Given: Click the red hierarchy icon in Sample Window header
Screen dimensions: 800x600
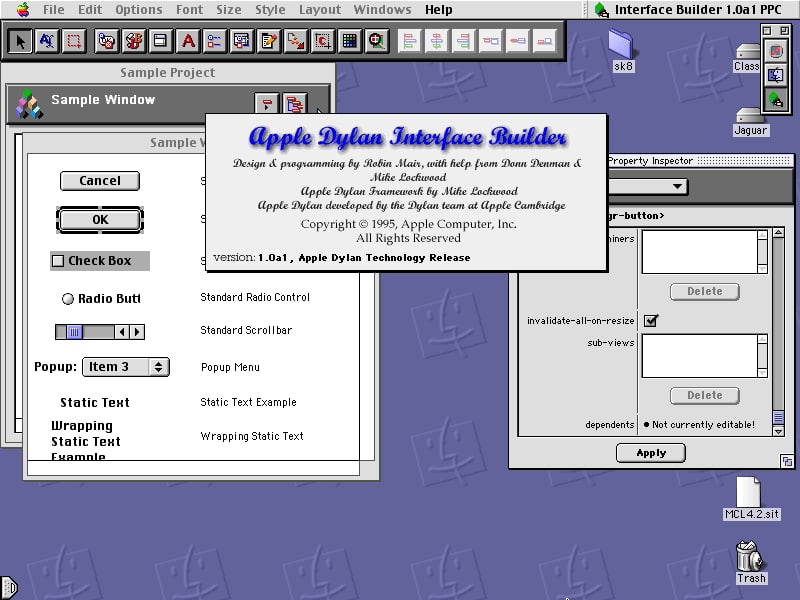Looking at the screenshot, I should (x=295, y=104).
